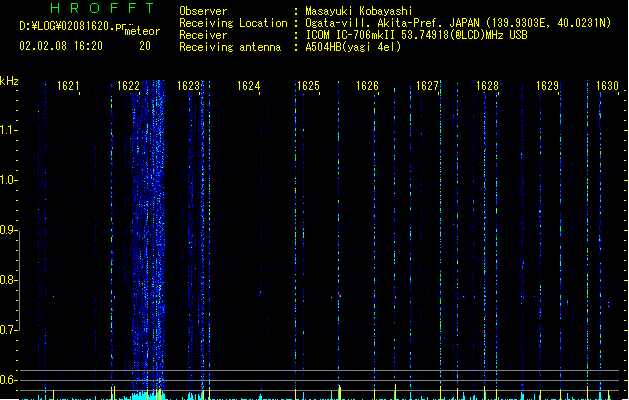The image size is (629, 400).
Task: Click the 1626 time marker
Action: (368, 86)
